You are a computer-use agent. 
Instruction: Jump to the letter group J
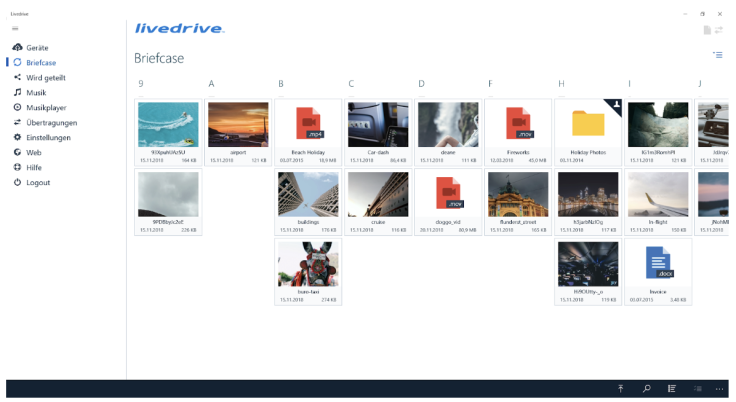point(699,84)
